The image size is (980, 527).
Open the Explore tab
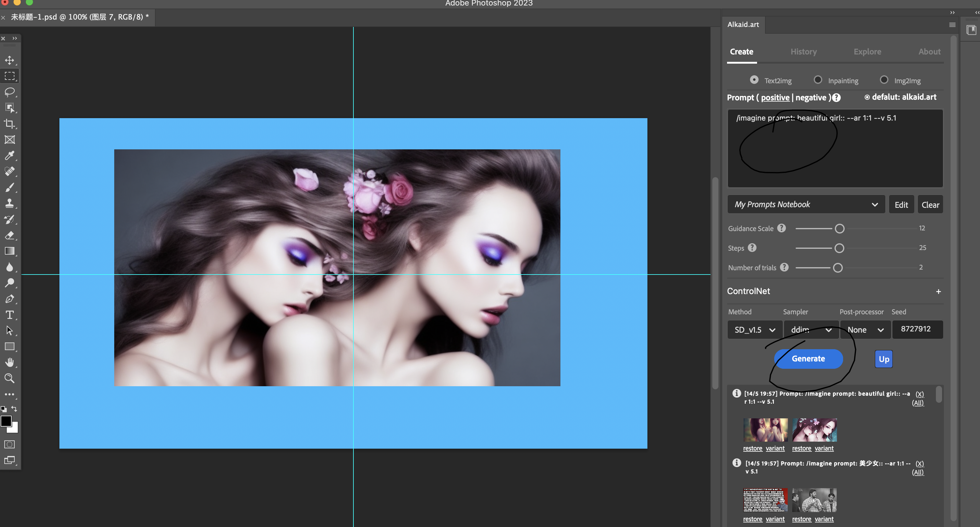[867, 52]
